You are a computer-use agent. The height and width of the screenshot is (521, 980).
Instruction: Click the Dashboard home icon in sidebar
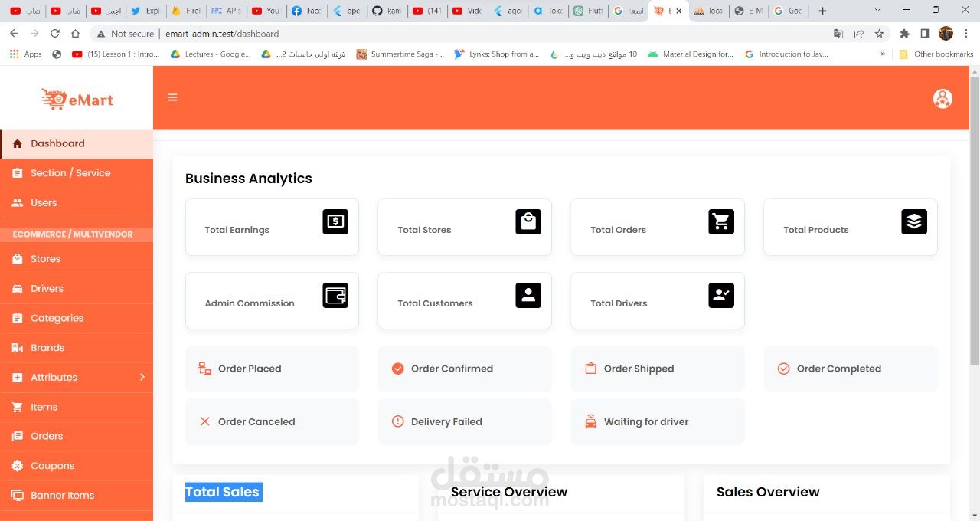pos(17,143)
